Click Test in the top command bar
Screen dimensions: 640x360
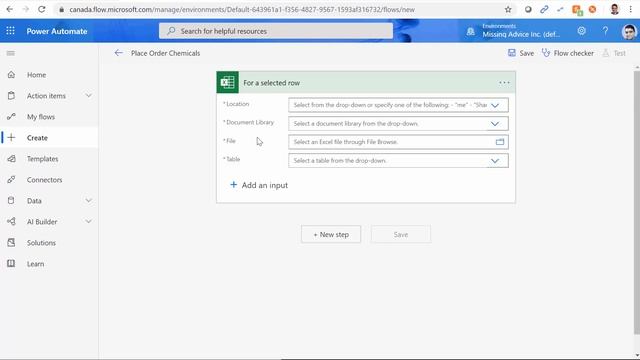coord(614,53)
